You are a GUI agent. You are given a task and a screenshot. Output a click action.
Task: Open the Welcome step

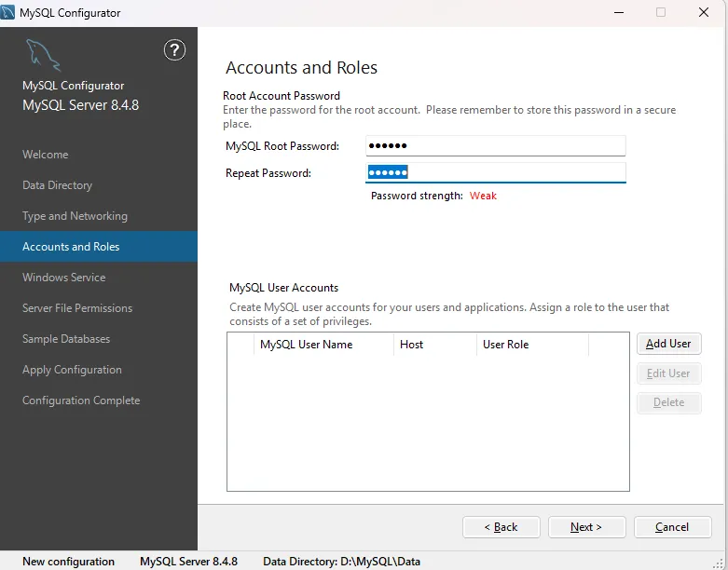pos(46,155)
